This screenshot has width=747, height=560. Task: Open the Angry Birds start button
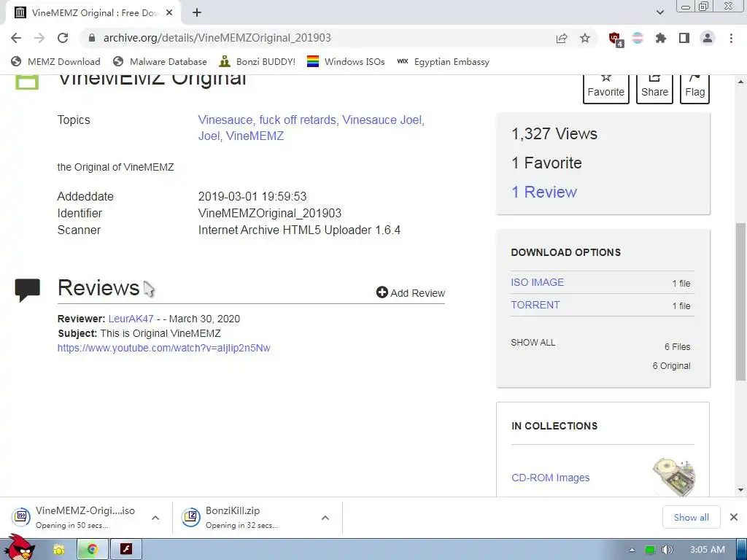click(x=18, y=548)
